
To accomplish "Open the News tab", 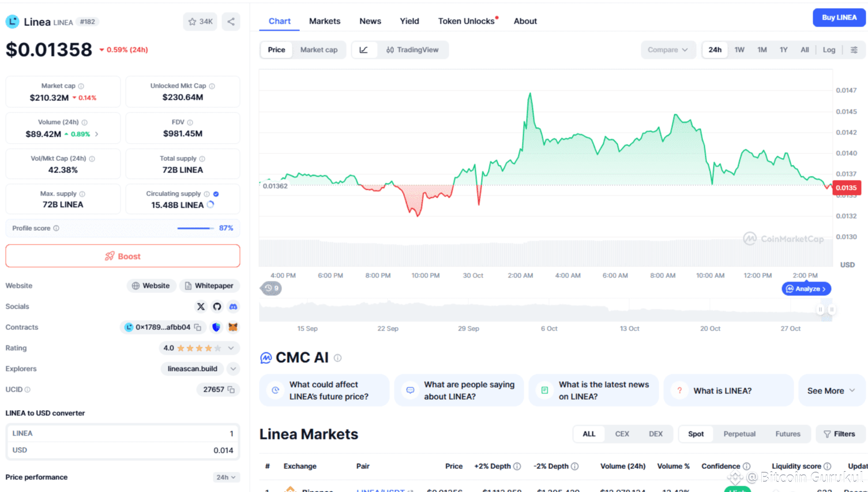I will point(370,21).
